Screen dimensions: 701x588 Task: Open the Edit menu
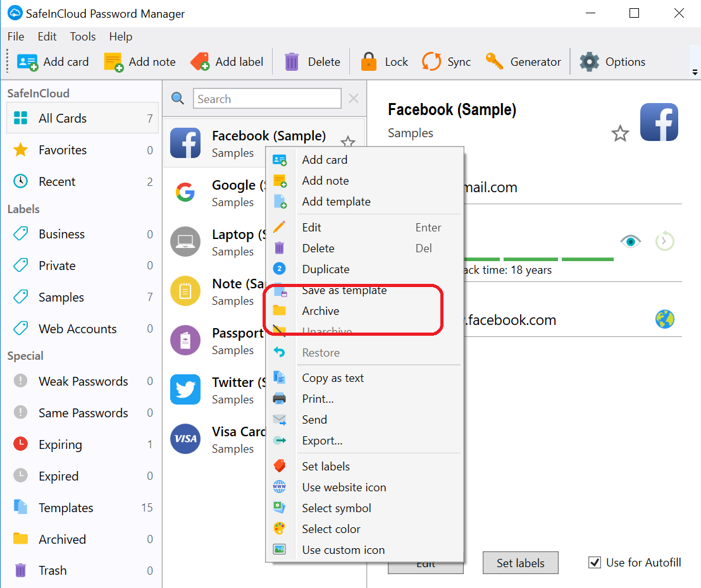(x=47, y=37)
